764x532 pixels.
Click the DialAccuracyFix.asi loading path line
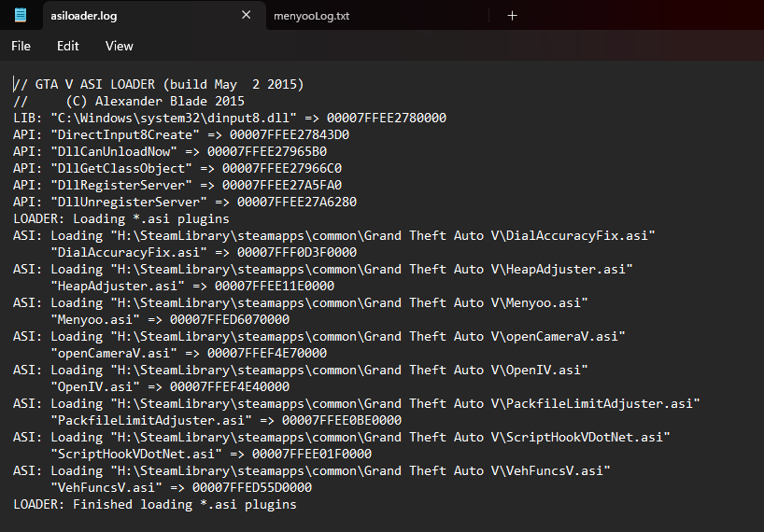point(334,236)
